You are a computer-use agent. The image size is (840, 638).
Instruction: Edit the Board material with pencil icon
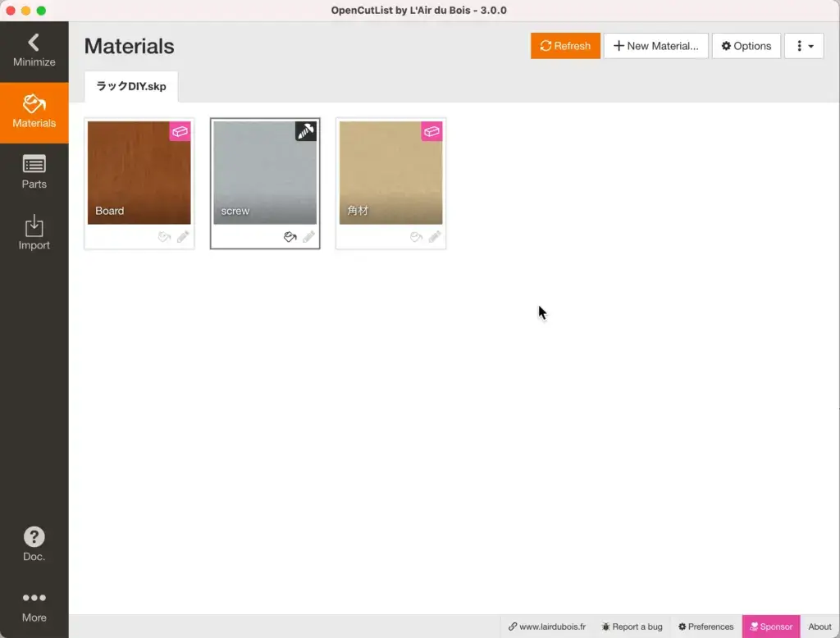click(x=183, y=237)
